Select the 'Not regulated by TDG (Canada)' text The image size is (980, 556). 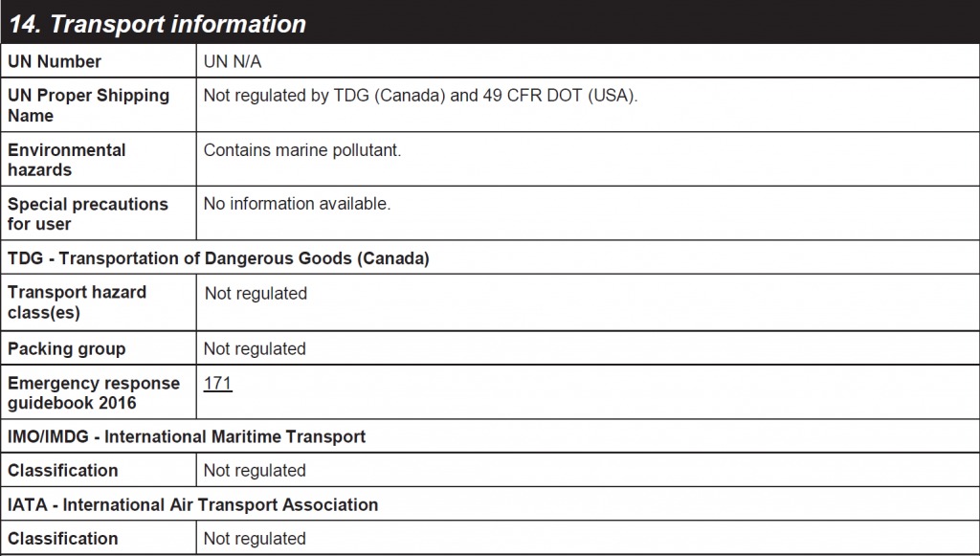tap(324, 95)
